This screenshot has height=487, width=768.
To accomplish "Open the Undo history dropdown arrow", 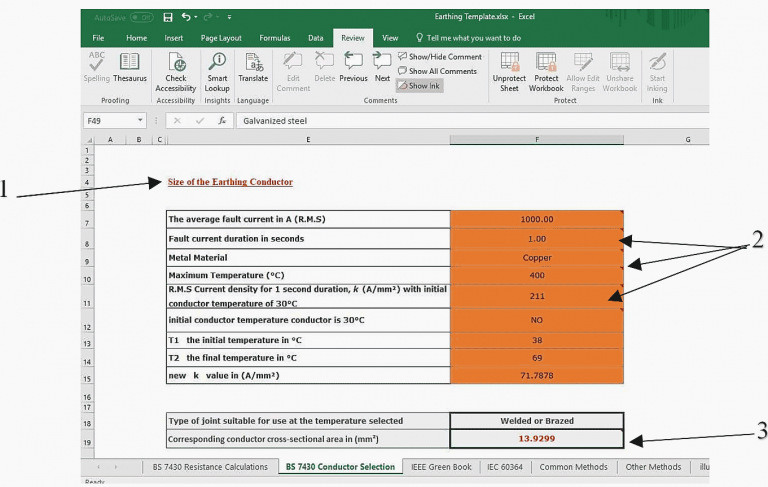I will click(x=196, y=17).
